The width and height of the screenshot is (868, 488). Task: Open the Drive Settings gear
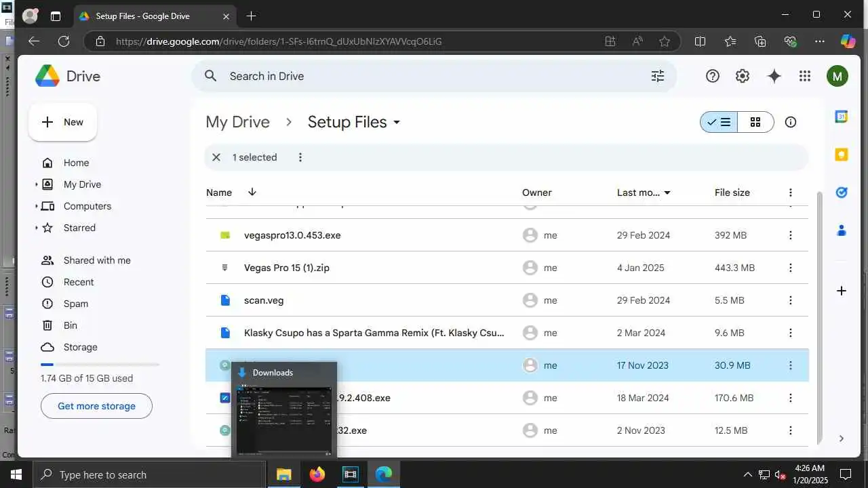pos(743,76)
